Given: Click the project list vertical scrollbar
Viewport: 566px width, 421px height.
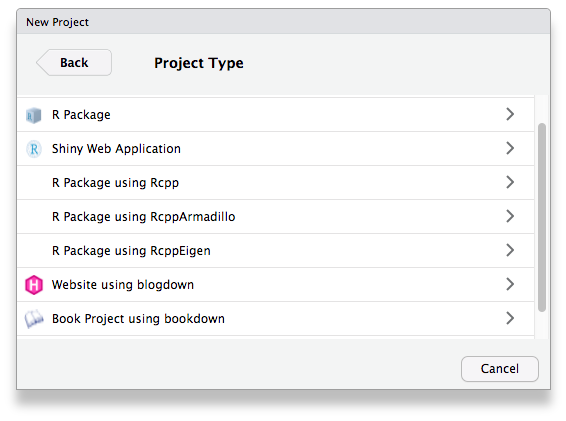Looking at the screenshot, I should [541, 217].
